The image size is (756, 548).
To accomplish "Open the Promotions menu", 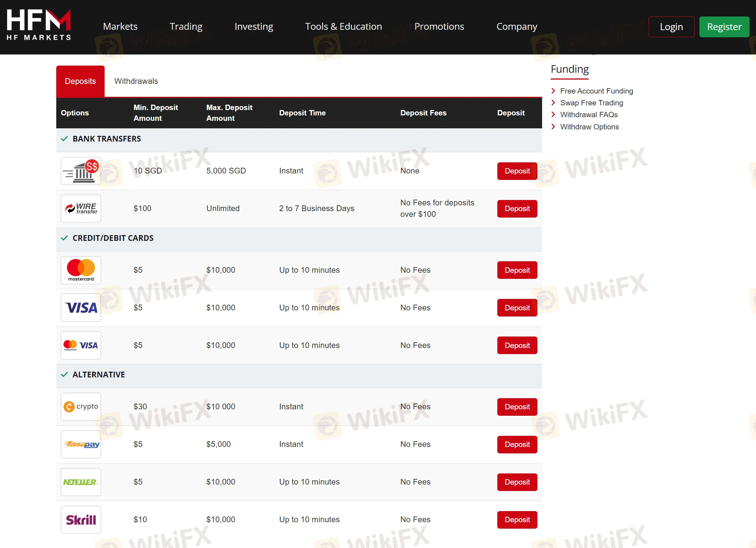I will tap(439, 27).
